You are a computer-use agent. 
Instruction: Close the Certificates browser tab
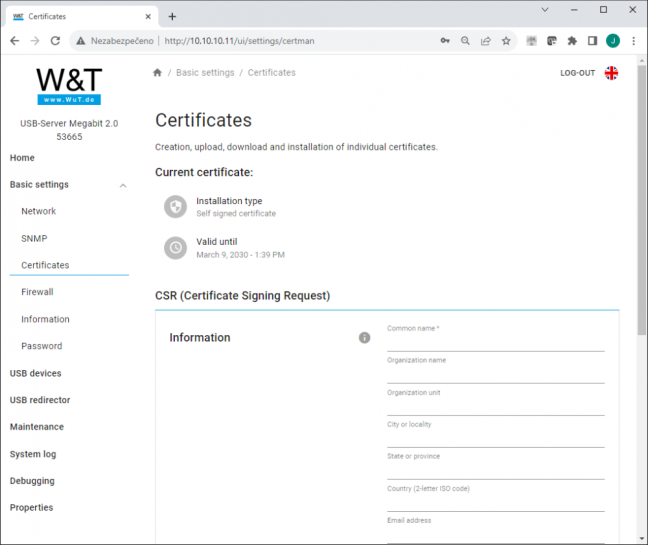click(x=148, y=17)
